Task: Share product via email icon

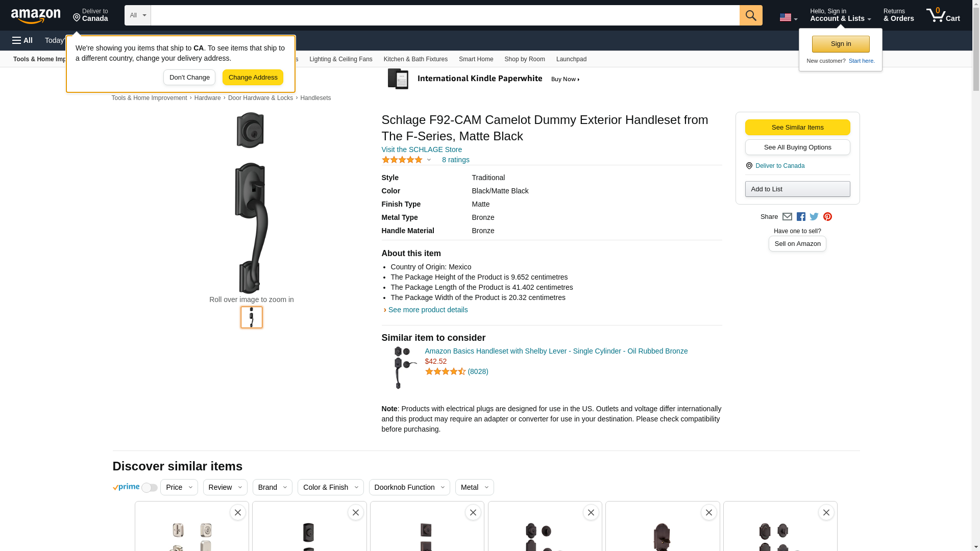Action: coord(787,217)
